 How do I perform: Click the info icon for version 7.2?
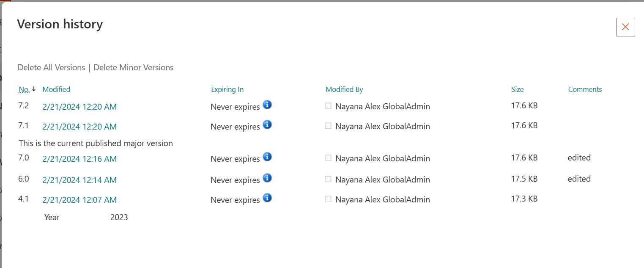click(267, 105)
